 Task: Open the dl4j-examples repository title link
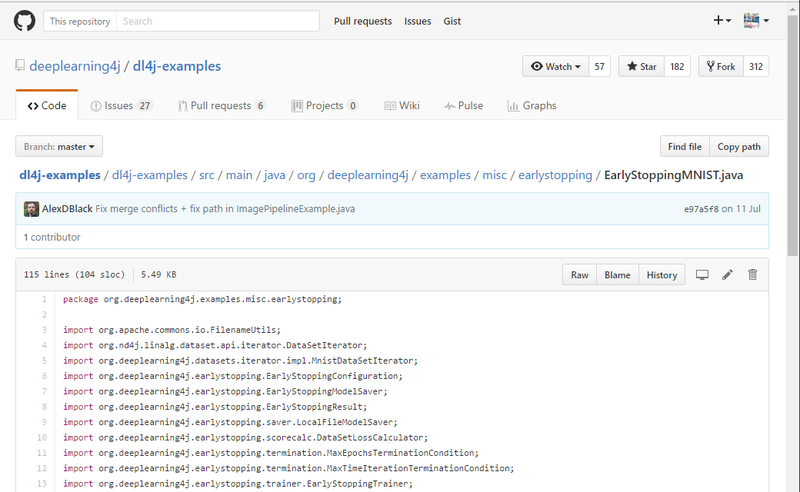click(x=177, y=66)
